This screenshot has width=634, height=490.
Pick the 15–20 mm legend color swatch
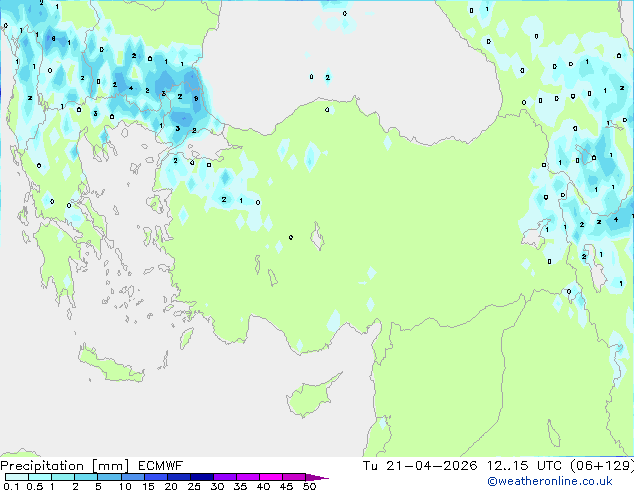click(156, 477)
